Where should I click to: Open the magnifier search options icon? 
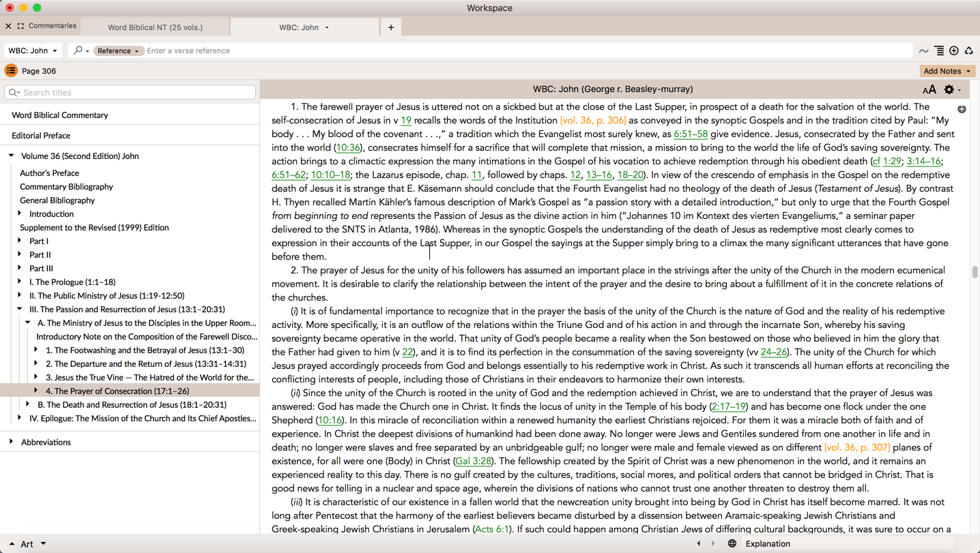tap(81, 50)
